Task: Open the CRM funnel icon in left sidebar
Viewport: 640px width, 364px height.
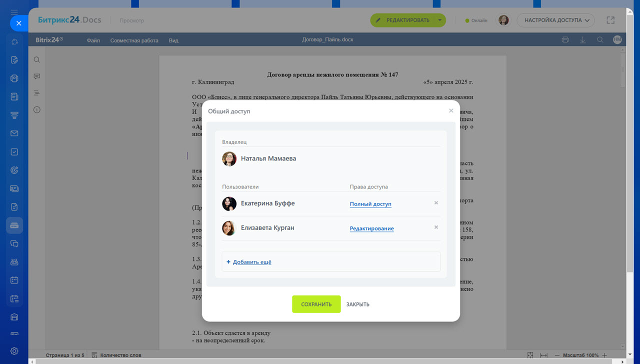Action: coord(14,115)
